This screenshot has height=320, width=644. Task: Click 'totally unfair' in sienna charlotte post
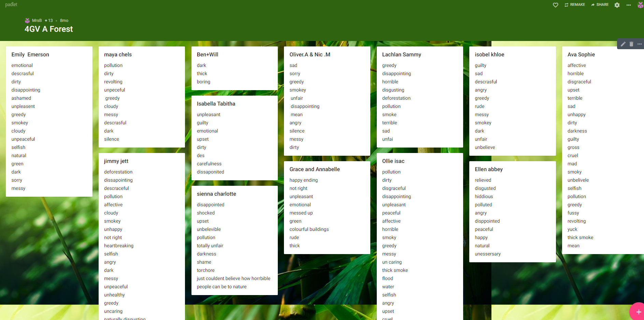(x=210, y=246)
